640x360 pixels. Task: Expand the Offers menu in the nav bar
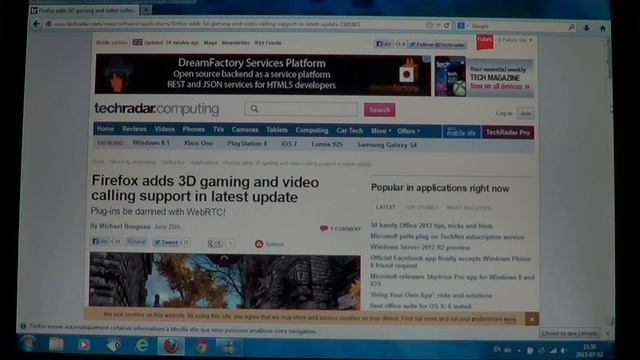[408, 131]
